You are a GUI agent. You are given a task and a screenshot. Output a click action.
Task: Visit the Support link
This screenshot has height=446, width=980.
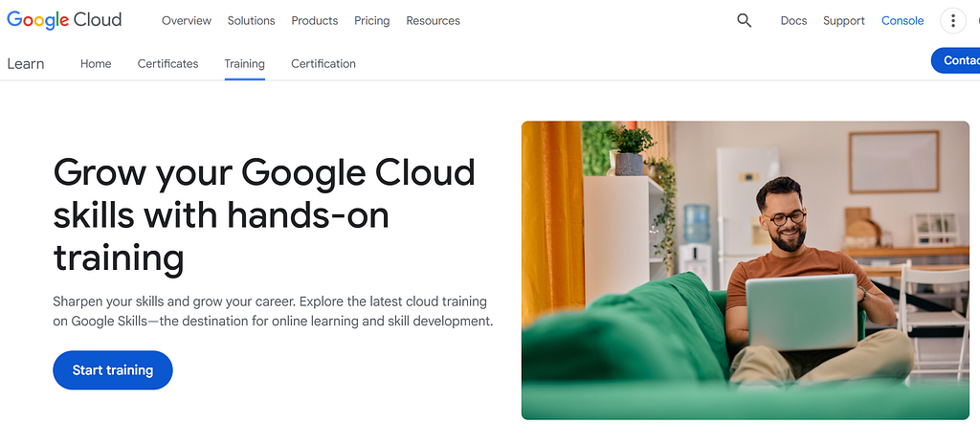click(843, 20)
